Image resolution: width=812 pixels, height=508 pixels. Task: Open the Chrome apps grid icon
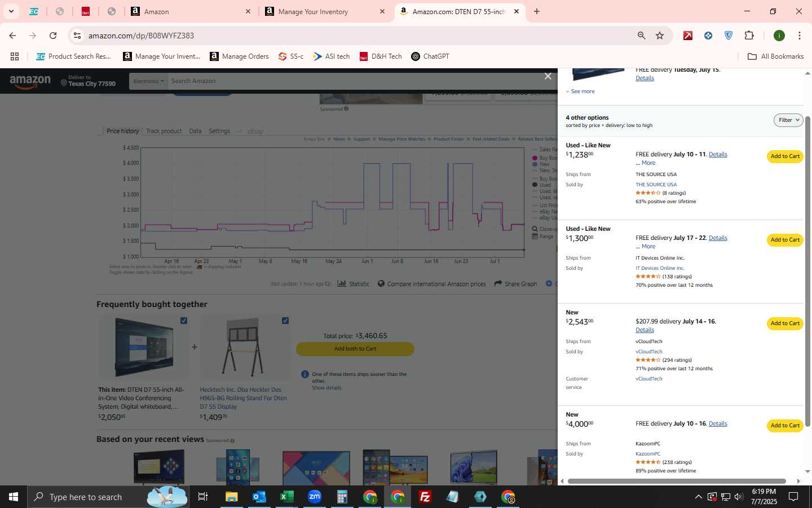click(15, 56)
